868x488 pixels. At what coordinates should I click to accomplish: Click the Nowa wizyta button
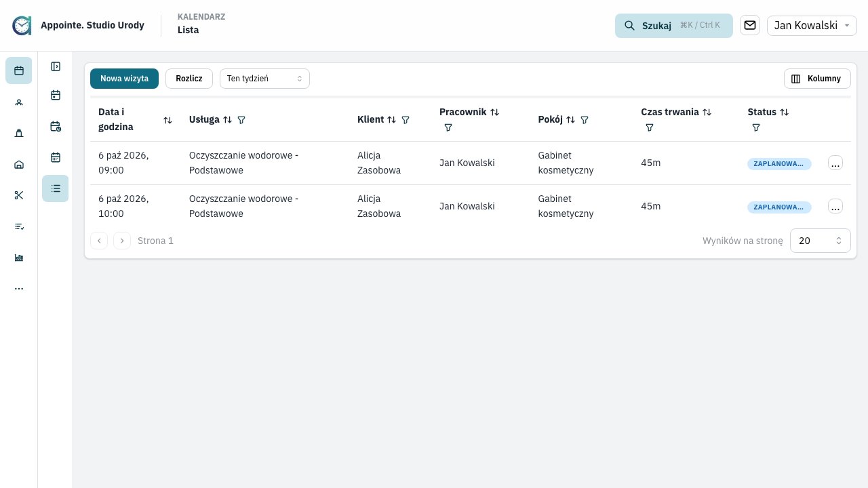pyautogui.click(x=124, y=79)
